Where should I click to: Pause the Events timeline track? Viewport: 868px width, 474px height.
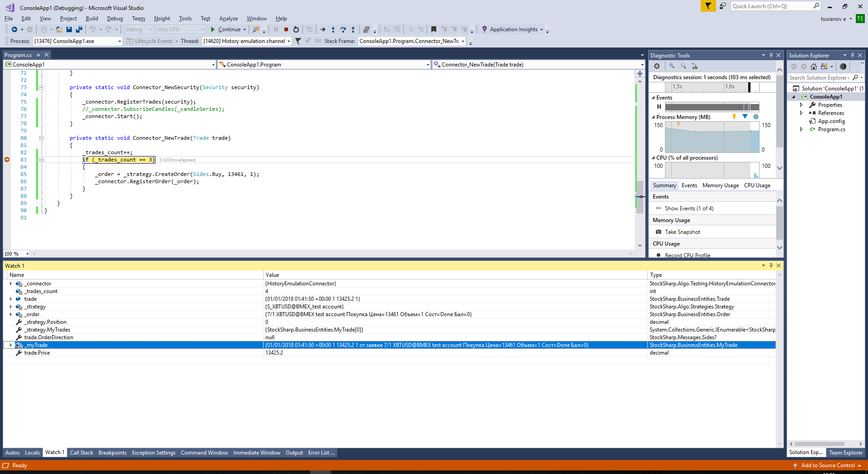659,107
